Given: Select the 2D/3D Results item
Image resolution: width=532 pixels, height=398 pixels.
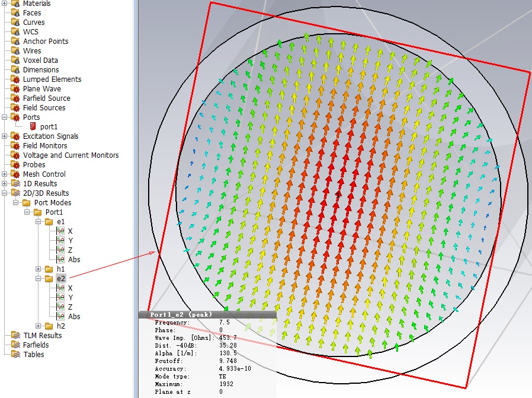Looking at the screenshot, I should pos(46,193).
